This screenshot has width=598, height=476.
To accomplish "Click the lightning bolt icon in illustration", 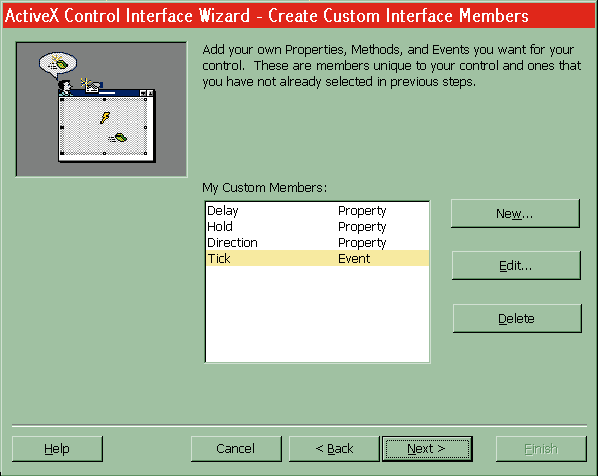I will (105, 117).
